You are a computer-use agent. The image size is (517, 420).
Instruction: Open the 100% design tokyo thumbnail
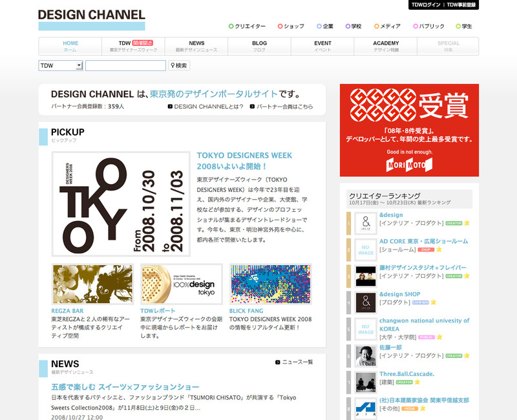point(182,284)
